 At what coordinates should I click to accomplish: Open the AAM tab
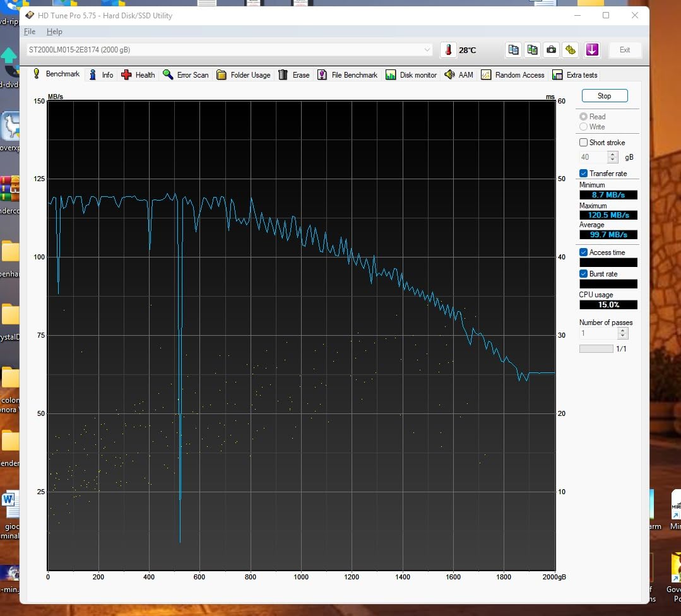coord(459,74)
